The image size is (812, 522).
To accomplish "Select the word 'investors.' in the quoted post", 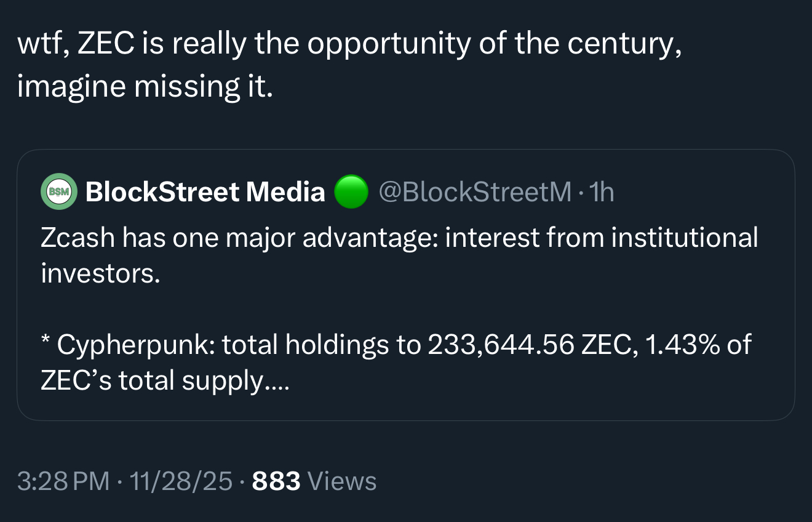I will [x=100, y=273].
